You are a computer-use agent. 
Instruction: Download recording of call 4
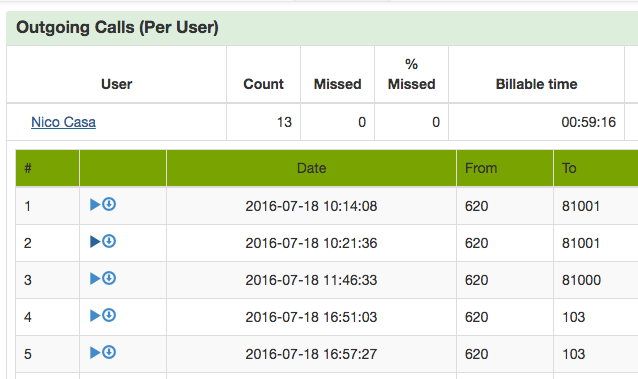click(x=109, y=315)
